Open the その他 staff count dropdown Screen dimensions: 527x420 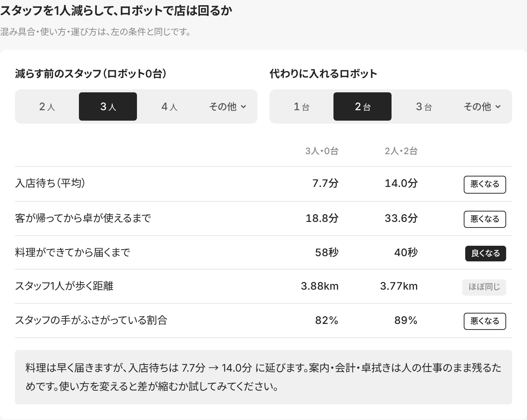tap(228, 106)
